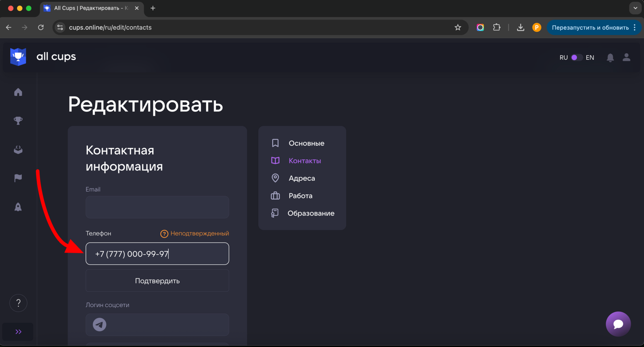The image size is (644, 347).
Task: Click the Telegram icon in social login field
Action: coord(100,325)
